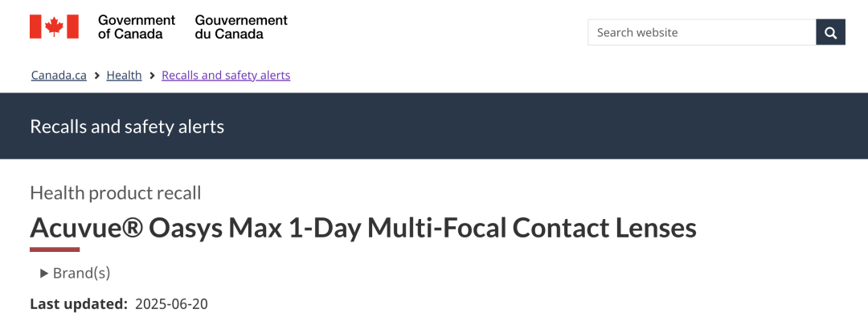The height and width of the screenshot is (334, 868).
Task: Open Recalls and safety alerts breadcrumb link
Action: (226, 76)
